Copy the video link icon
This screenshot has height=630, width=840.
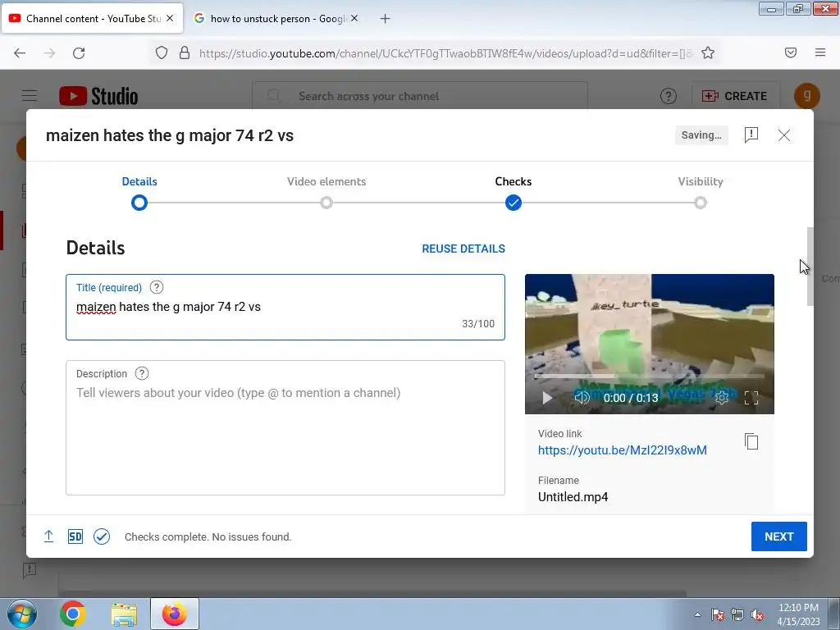click(751, 441)
